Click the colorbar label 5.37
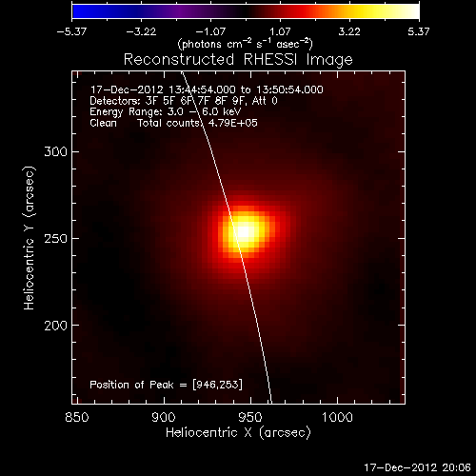 (419, 31)
